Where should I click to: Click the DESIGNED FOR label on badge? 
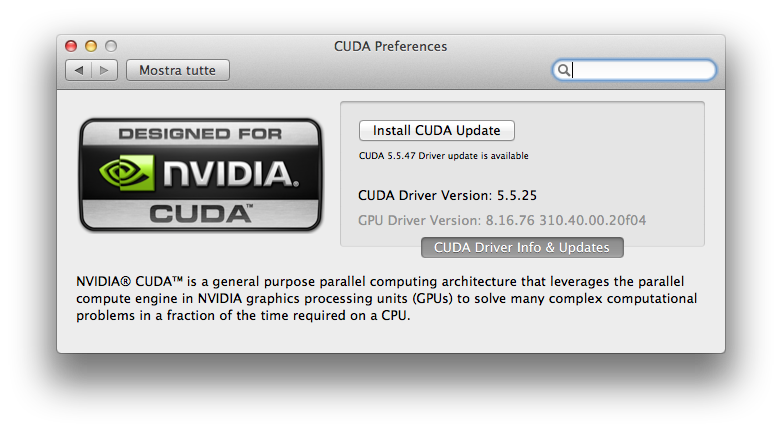click(200, 134)
